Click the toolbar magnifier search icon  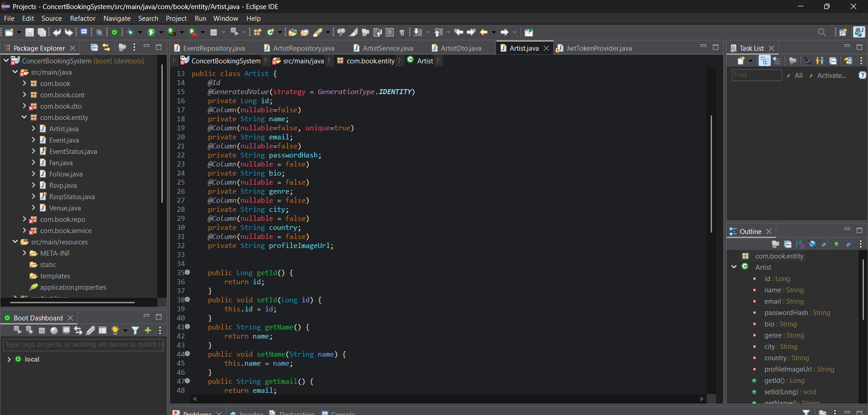click(821, 33)
